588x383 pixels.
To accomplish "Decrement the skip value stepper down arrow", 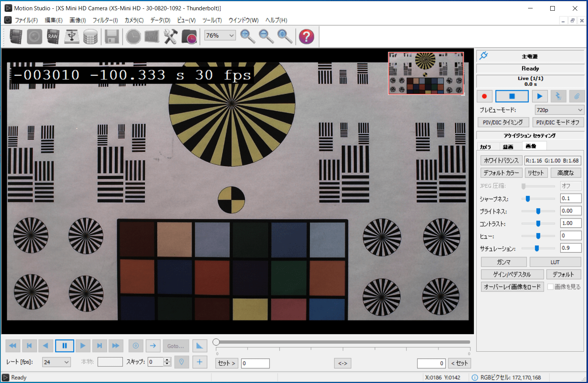I will [167, 364].
